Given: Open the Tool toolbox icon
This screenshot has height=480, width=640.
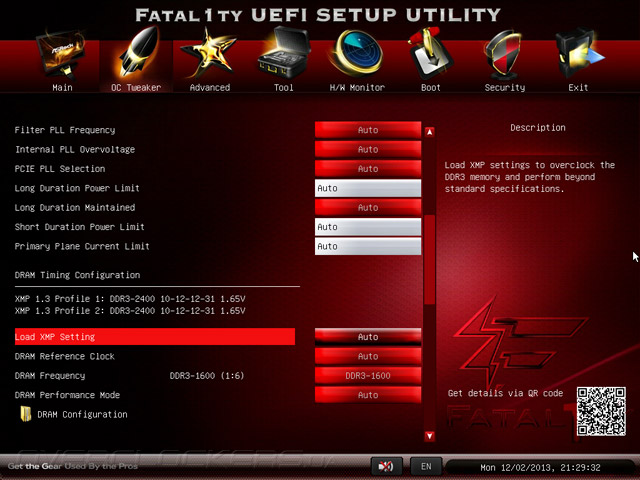Looking at the screenshot, I should 284,53.
